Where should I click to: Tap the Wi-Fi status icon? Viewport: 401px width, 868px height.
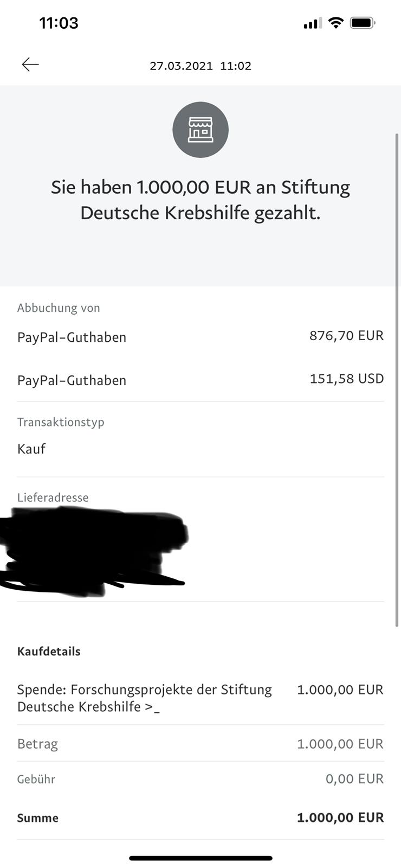(336, 23)
